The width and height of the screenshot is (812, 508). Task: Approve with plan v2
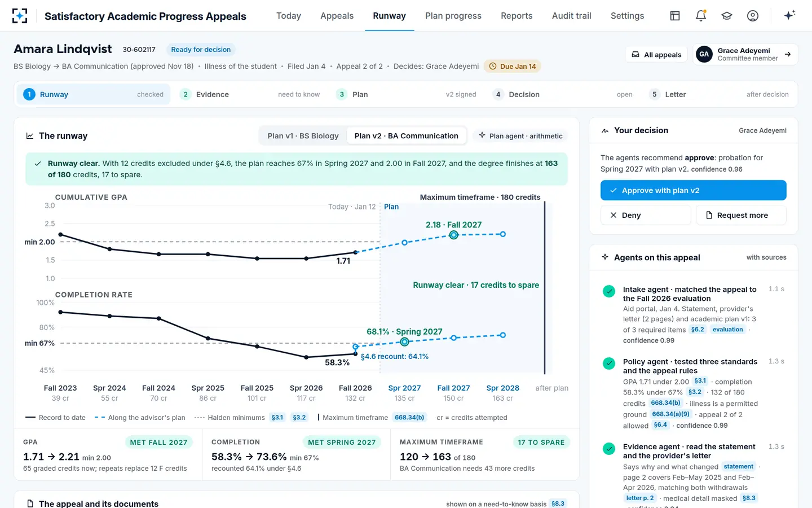[x=694, y=190]
